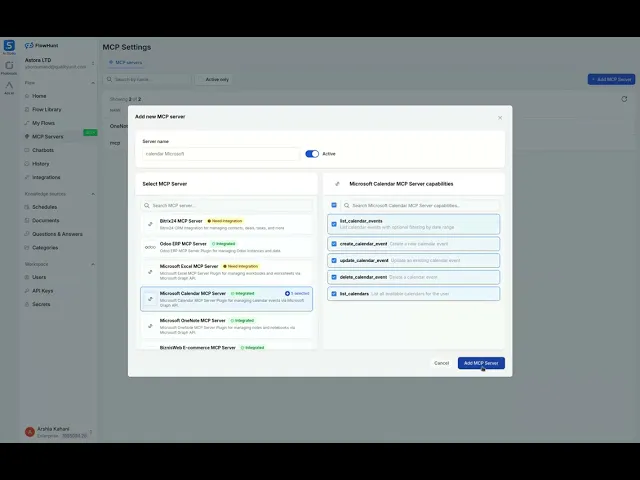Viewport: 640px width, 480px height.
Task: Uncheck the update_calendar_event checkbox
Action: point(334,260)
